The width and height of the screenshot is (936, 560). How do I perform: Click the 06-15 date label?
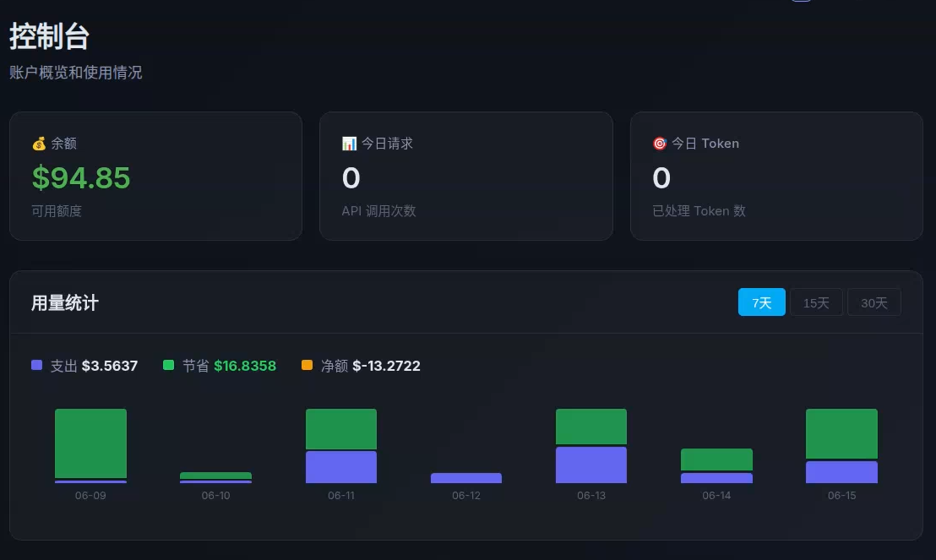(841, 496)
